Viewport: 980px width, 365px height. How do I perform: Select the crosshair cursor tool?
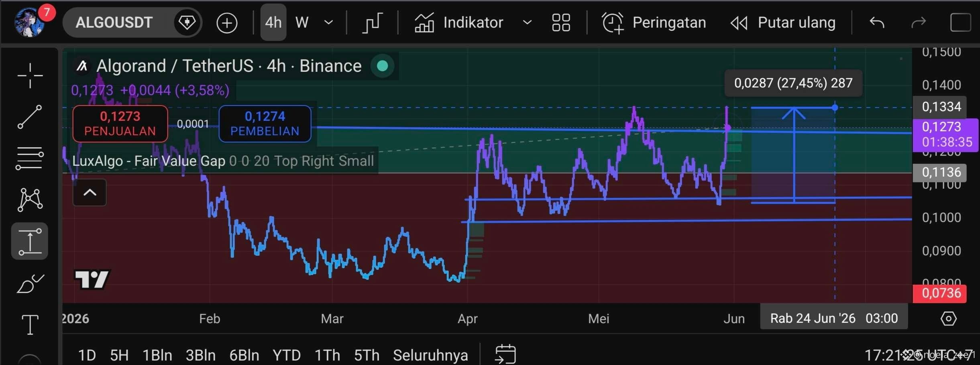point(30,75)
